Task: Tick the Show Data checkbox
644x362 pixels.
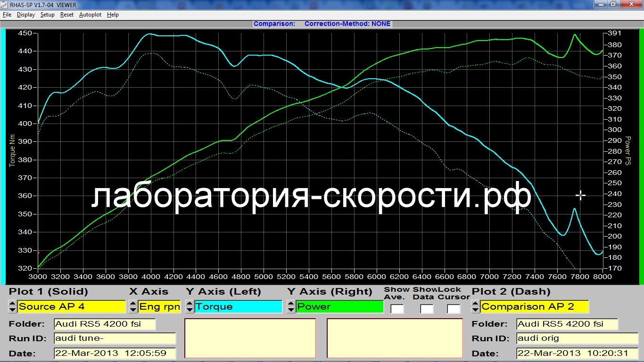Action: [427, 309]
